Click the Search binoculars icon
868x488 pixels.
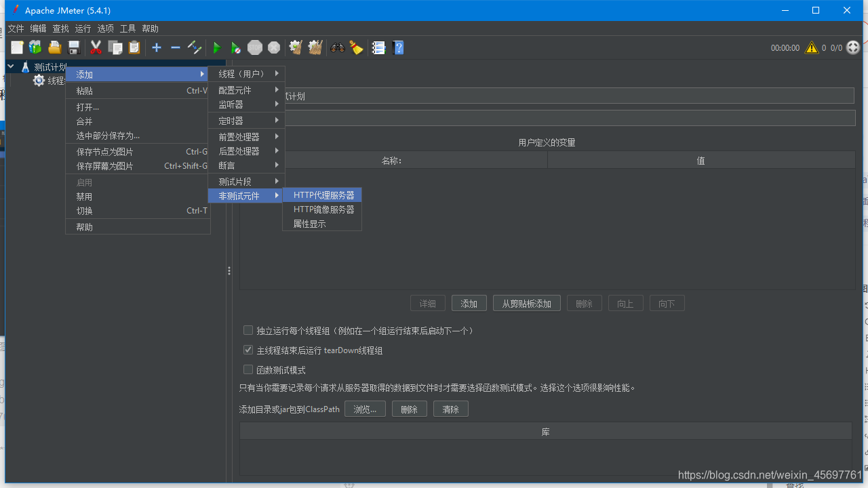click(x=337, y=47)
